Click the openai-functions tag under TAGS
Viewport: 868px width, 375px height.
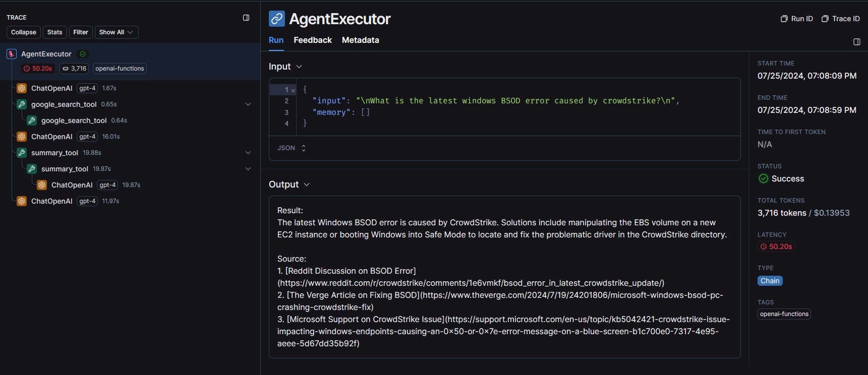point(784,314)
